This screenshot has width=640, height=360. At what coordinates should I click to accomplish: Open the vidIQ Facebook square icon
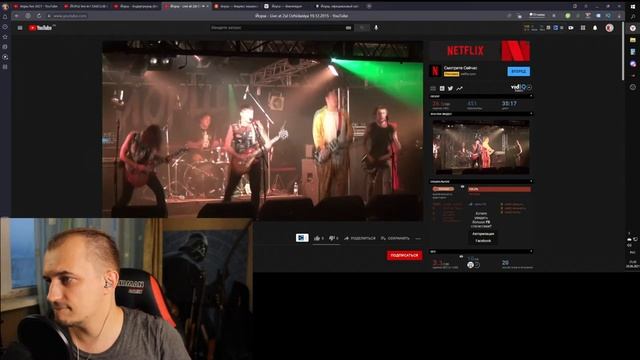442,88
